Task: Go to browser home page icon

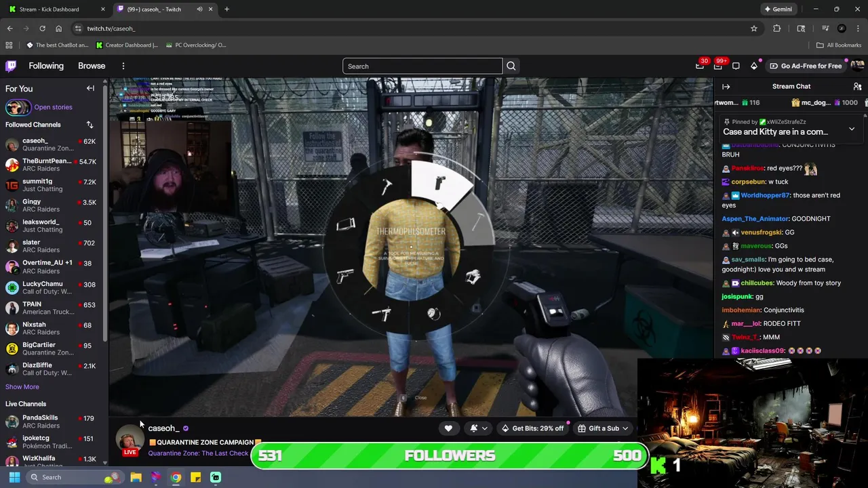Action: pos(58,28)
